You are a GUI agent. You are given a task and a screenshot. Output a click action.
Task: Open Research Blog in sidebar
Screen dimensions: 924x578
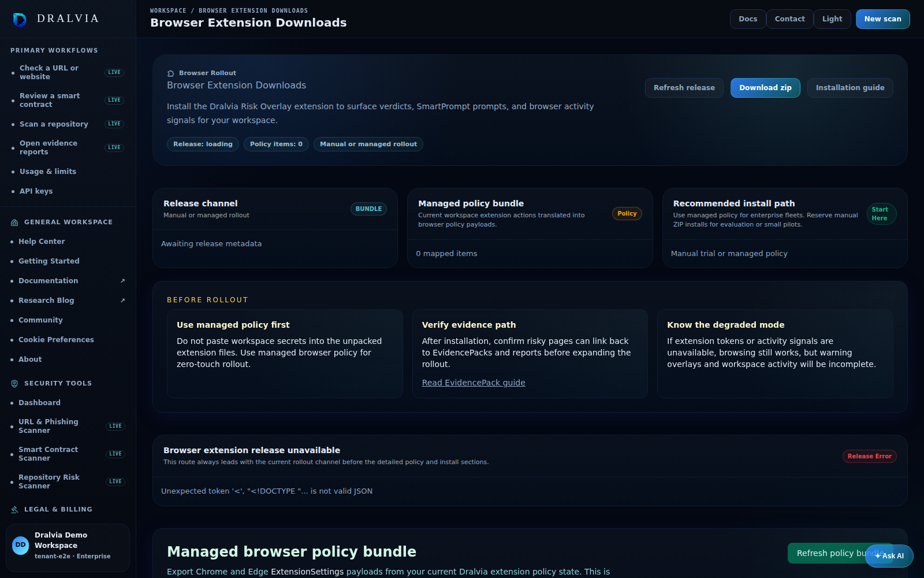click(68, 301)
